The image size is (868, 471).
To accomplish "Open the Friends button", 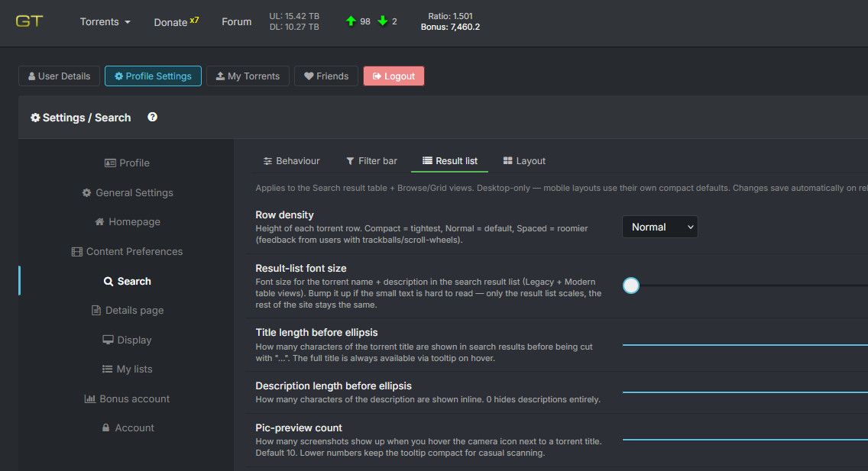I will pyautogui.click(x=326, y=76).
